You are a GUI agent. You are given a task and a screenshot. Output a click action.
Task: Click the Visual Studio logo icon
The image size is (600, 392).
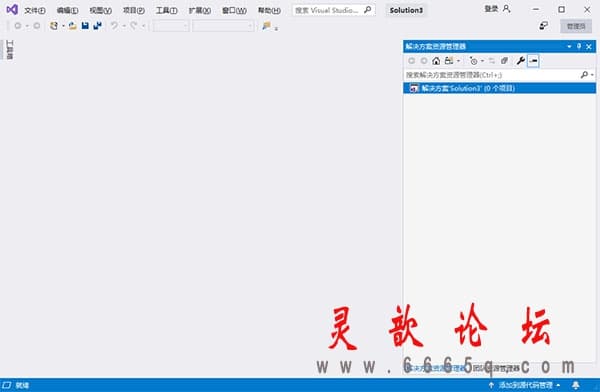[x=12, y=10]
